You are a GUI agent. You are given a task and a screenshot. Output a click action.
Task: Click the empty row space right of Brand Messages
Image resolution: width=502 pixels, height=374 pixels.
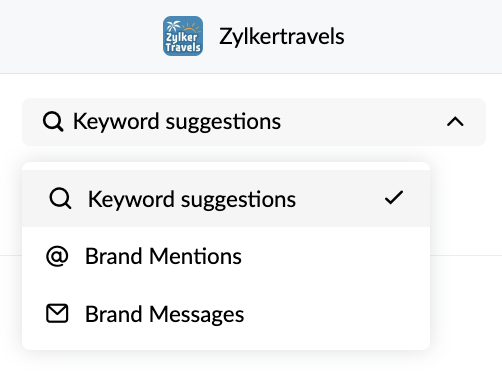click(337, 314)
